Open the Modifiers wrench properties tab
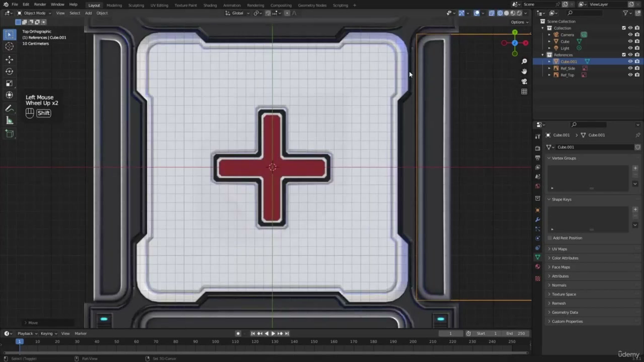 pos(538,220)
